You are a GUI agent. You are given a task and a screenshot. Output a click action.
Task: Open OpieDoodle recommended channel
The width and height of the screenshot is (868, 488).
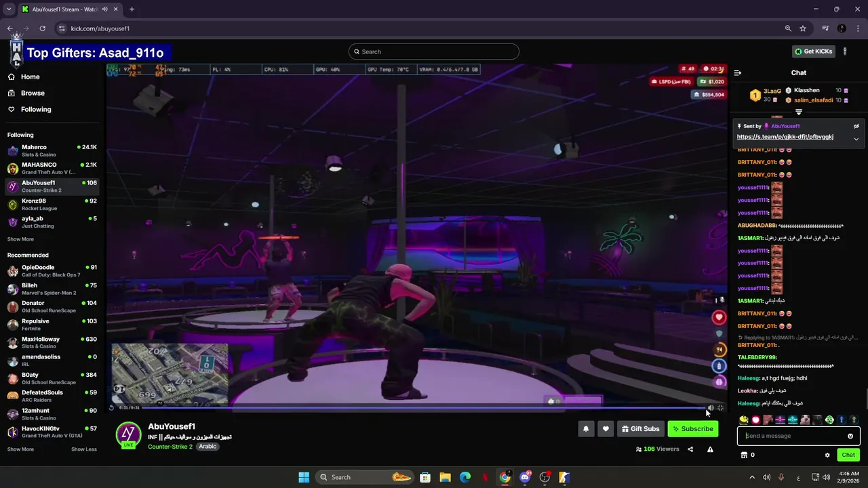52,270
